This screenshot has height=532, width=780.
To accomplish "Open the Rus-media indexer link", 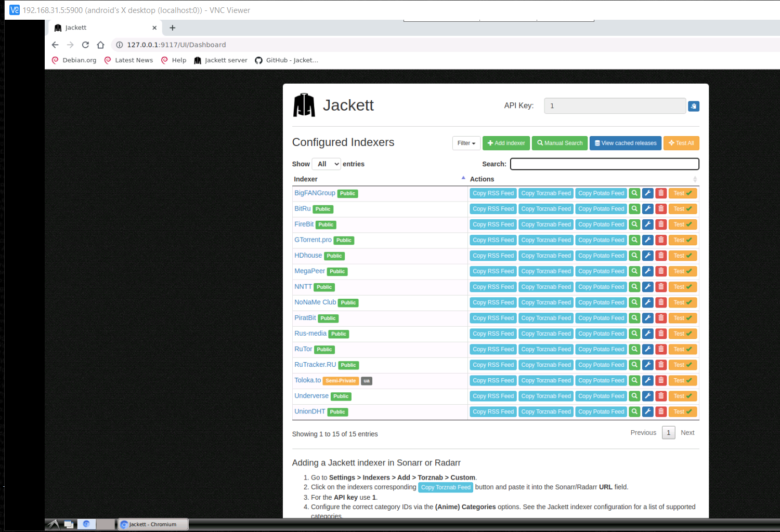I will click(310, 333).
